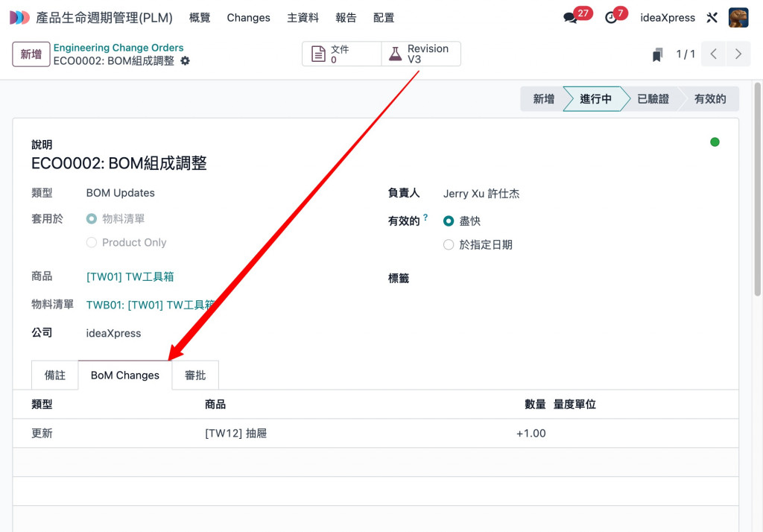Image resolution: width=763 pixels, height=532 pixels.
Task: Click the 量度單位 column header
Action: (574, 405)
